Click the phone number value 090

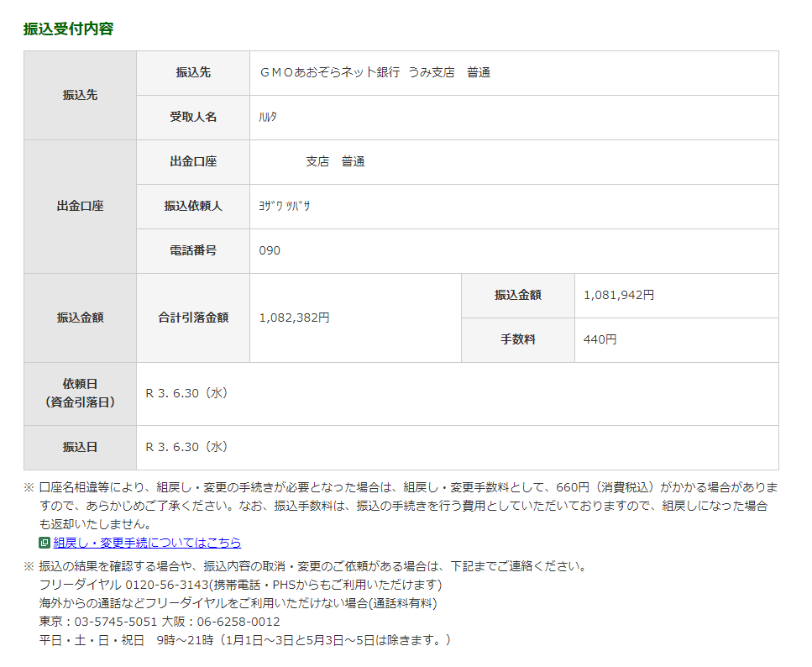pos(270,251)
